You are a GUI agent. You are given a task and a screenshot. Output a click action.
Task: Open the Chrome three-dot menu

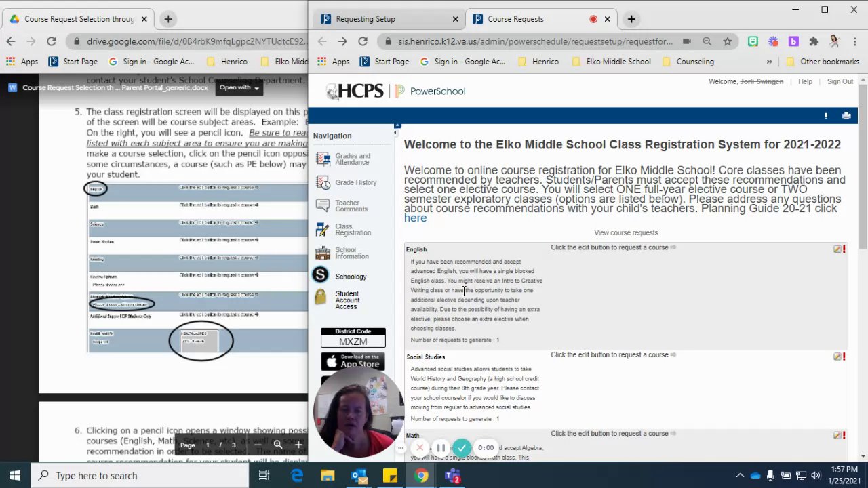click(x=854, y=41)
